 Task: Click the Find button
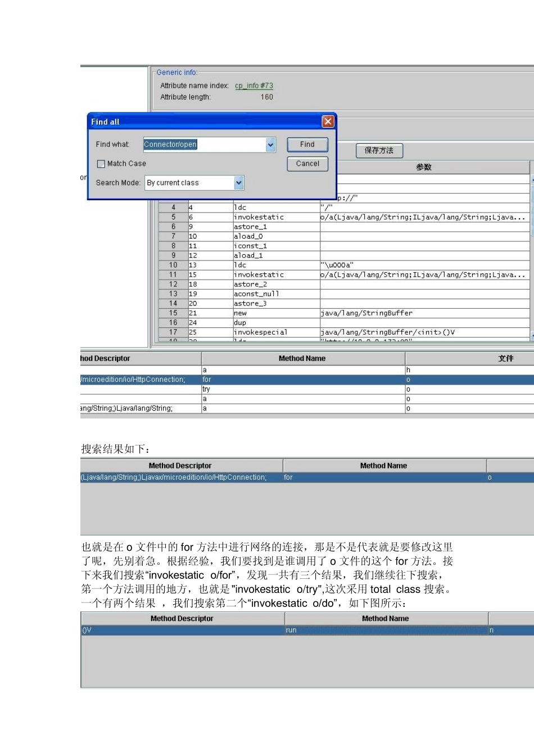pyautogui.click(x=307, y=145)
